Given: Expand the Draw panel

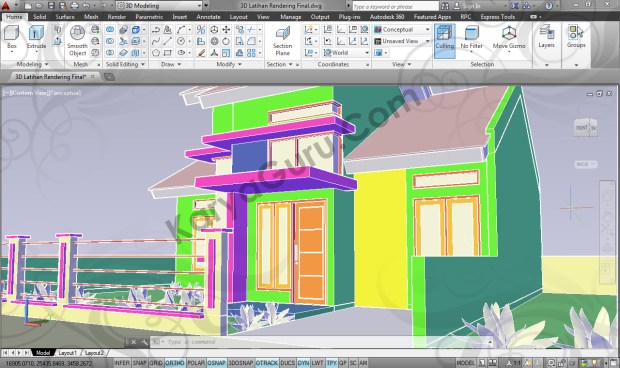Looking at the screenshot, I should (171, 64).
